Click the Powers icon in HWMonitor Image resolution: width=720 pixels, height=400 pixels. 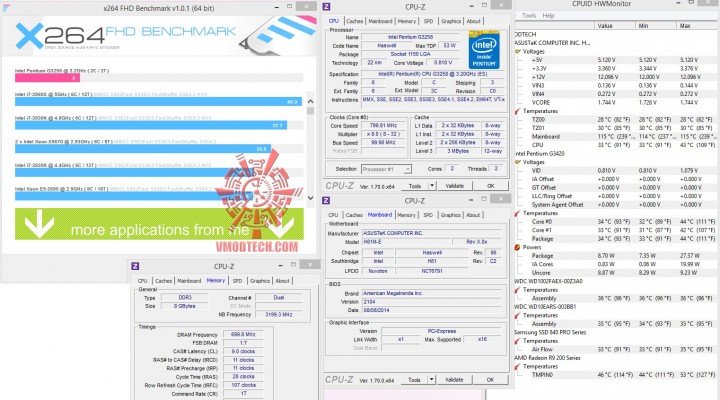(518, 247)
